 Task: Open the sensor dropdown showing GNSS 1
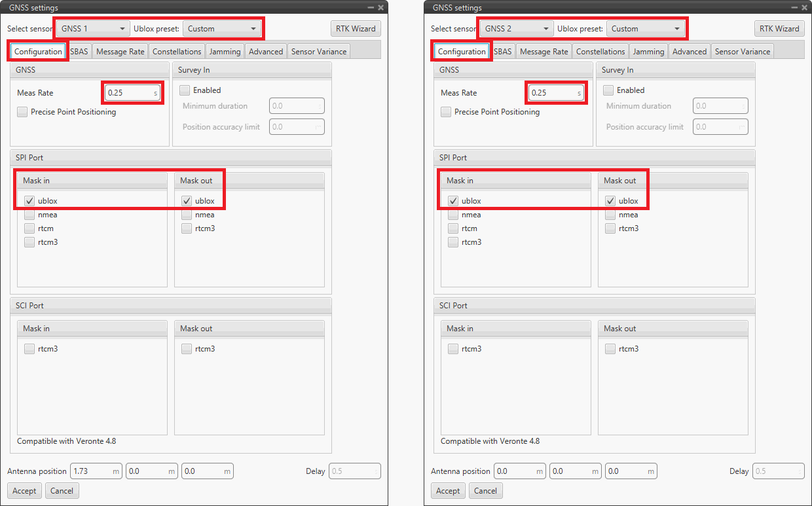pyautogui.click(x=93, y=29)
